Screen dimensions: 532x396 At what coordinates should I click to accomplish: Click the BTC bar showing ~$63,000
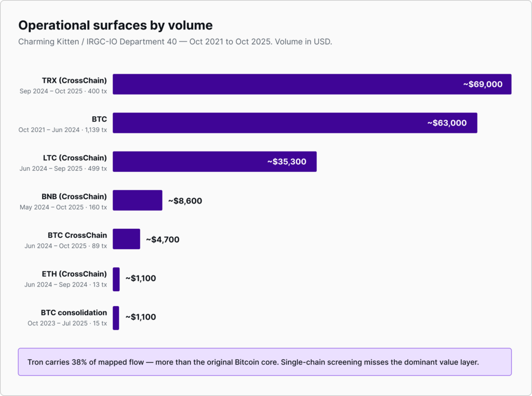pyautogui.click(x=295, y=122)
